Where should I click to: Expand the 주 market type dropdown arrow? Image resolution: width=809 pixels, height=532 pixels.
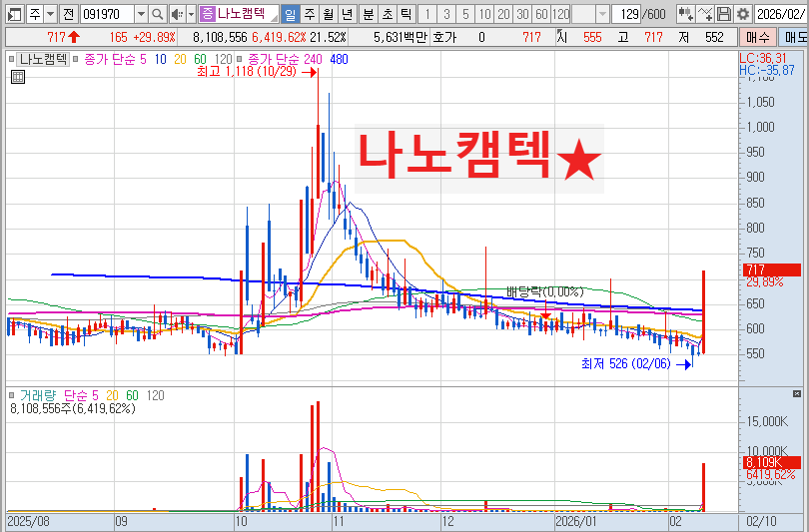[x=51, y=14]
